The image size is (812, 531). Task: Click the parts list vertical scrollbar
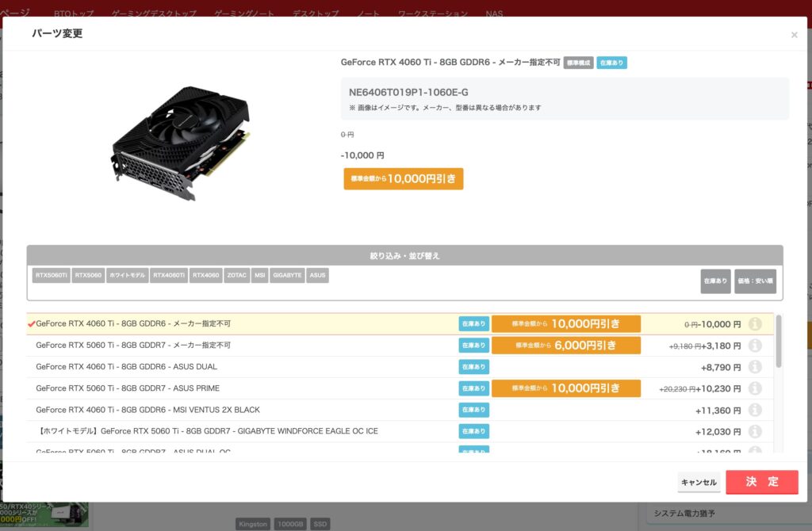(778, 342)
